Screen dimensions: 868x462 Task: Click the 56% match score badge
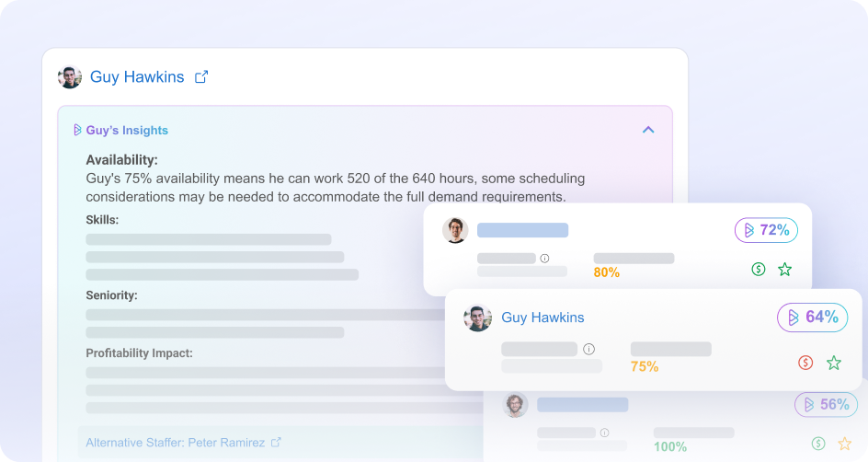pyautogui.click(x=826, y=405)
